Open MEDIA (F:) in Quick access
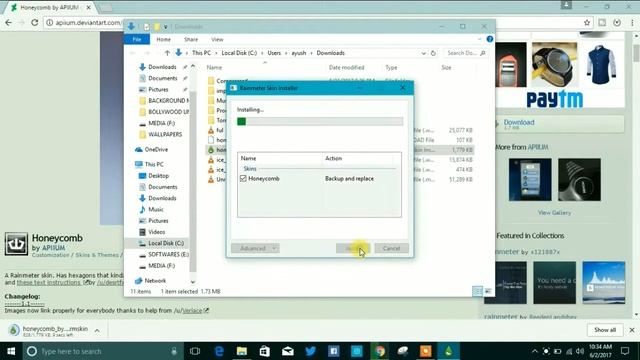Viewport: 640px width, 360px height. click(161, 123)
